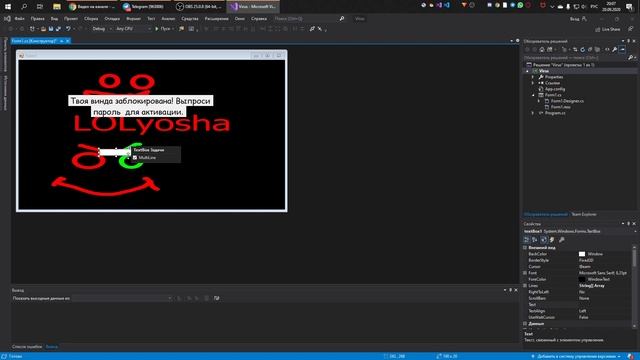This screenshot has height=360, width=640.
Task: Click the Live Share button
Action: pyautogui.click(x=607, y=29)
